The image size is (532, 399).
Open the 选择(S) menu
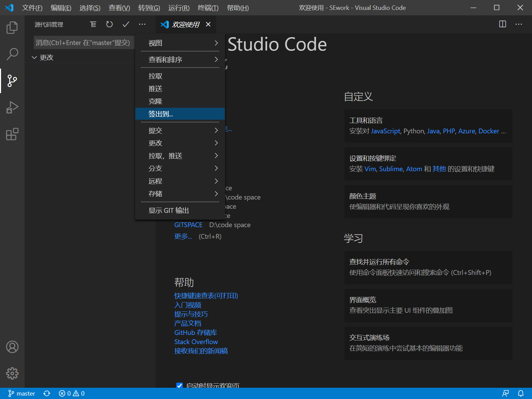coord(90,8)
